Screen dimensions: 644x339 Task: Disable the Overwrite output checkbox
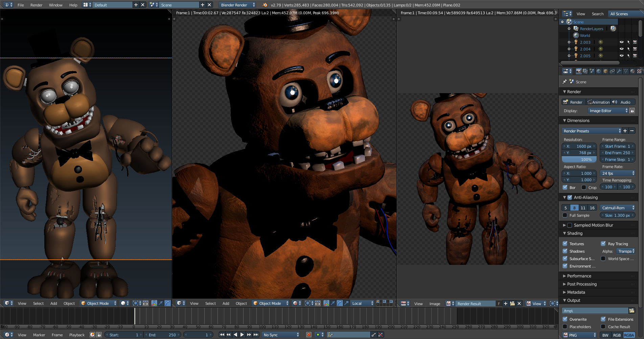click(565, 319)
